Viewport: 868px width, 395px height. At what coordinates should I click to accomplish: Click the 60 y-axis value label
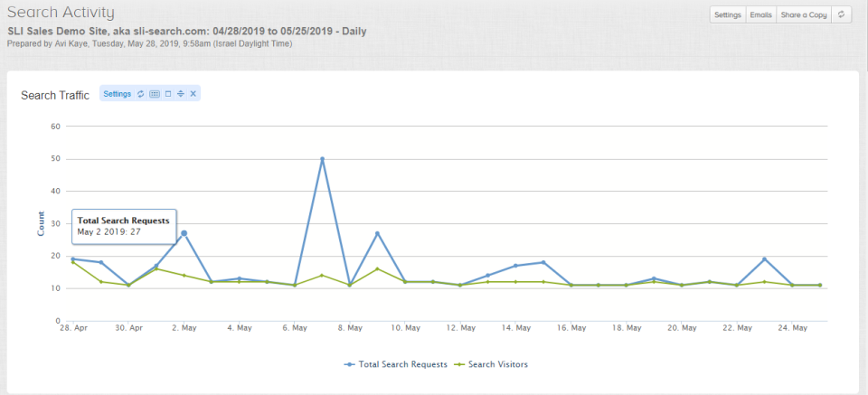[55, 127]
